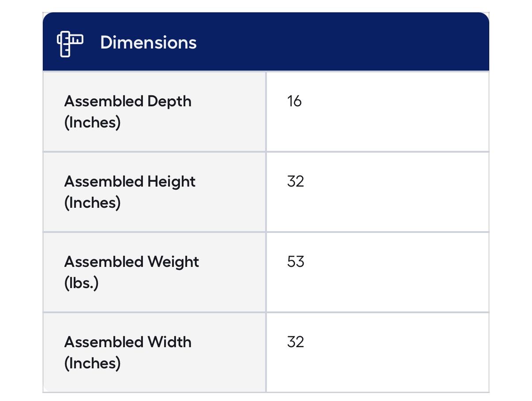Image resolution: width=532 pixels, height=401 pixels.
Task: Select the (Inches) unit under Assembled Depth
Action: [x=92, y=123]
